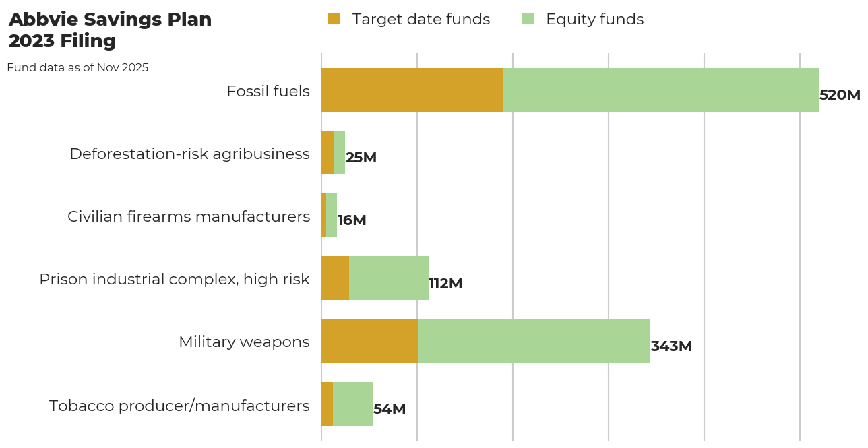Click the Fossil fuels axis label
This screenshot has width=868, height=448.
pos(269,90)
